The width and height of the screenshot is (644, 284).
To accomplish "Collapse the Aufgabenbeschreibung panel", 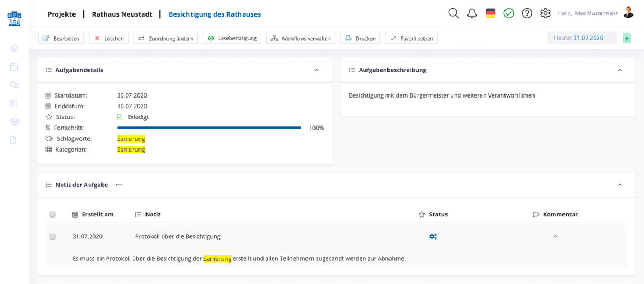I will (620, 70).
